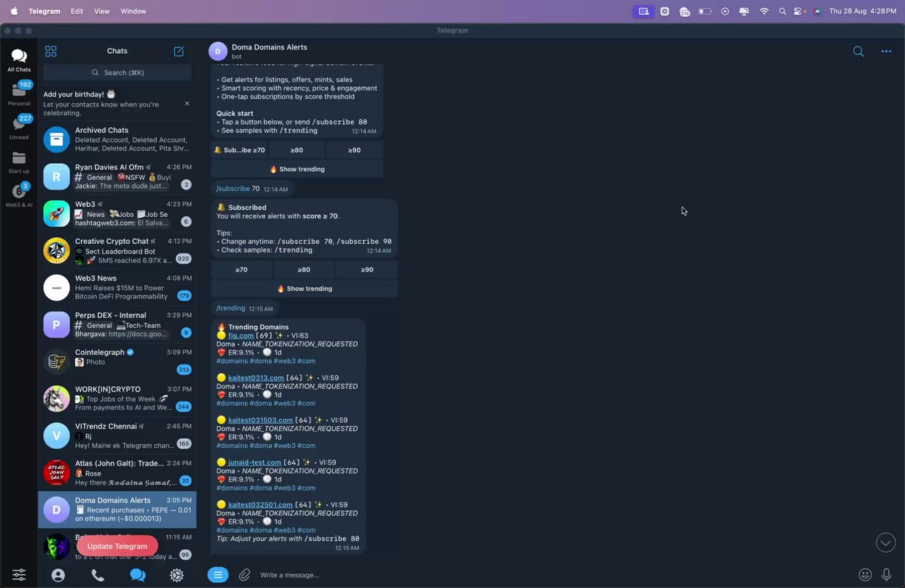
Task: Open Atlas (John Galt) chat
Action: point(117,472)
